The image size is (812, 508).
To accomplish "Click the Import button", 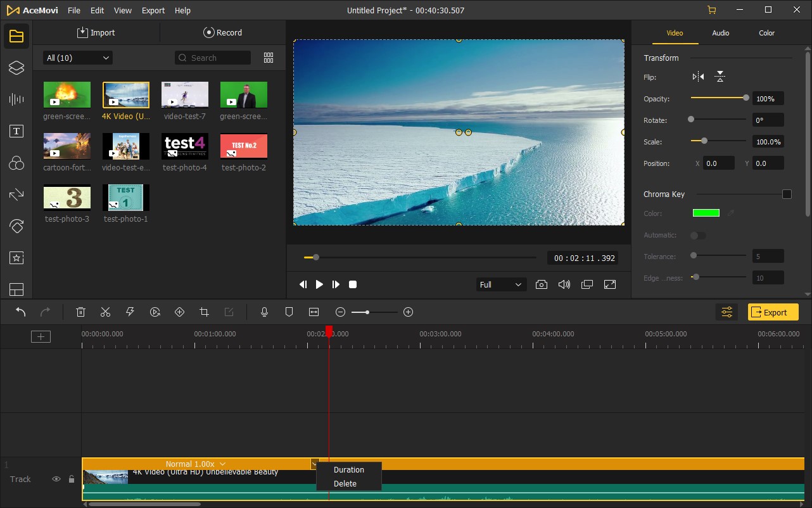I will (96, 33).
